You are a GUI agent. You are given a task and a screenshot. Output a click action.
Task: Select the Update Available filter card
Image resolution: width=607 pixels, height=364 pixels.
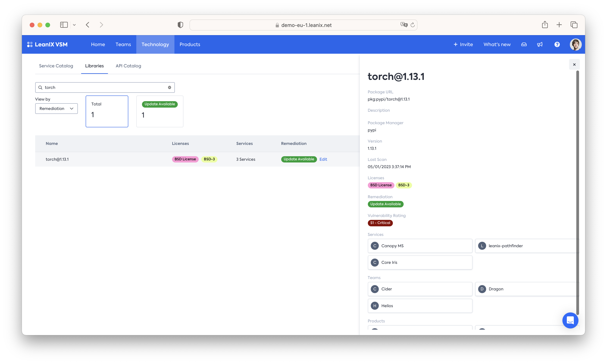[160, 111]
